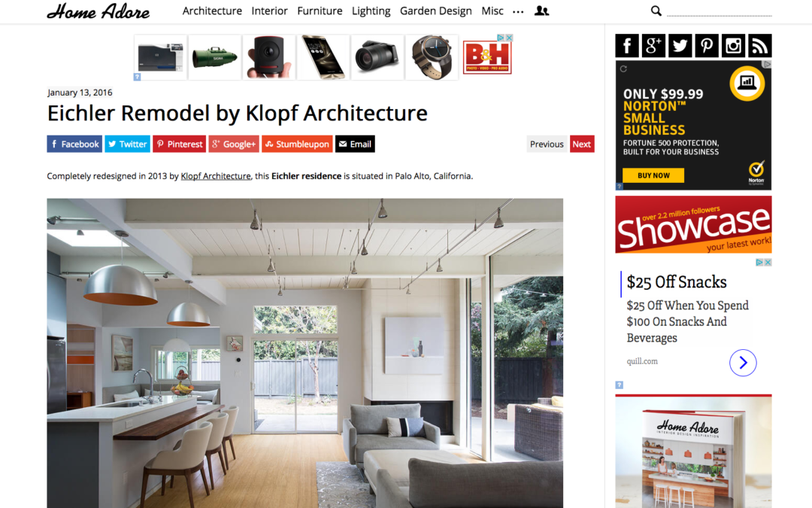Open the Facebook page icon in sidebar
Viewport: 812px width, 508px height.
pos(627,46)
